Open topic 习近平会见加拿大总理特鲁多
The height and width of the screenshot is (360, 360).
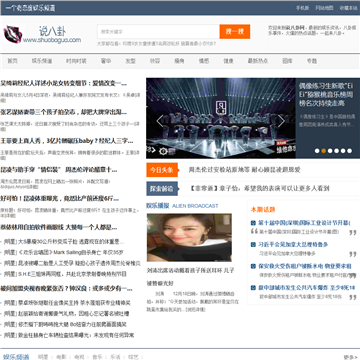(x=293, y=244)
